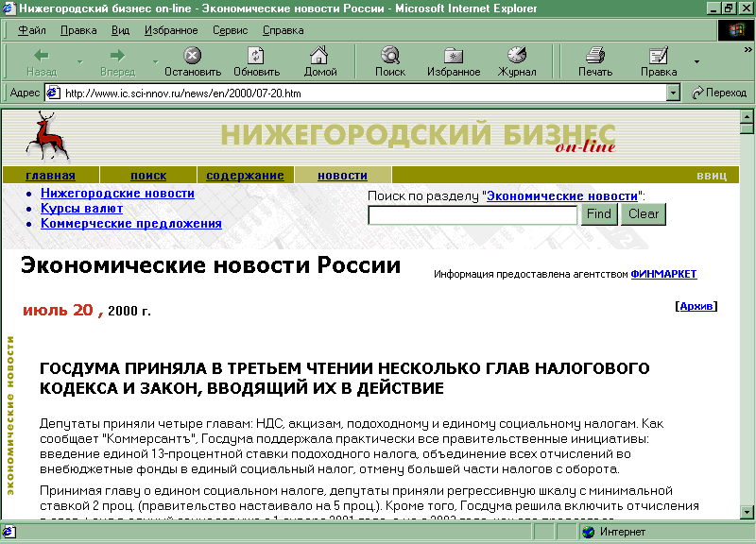Click the Edit (Правка) toolbar icon
The width and height of the screenshot is (756, 544).
click(658, 56)
